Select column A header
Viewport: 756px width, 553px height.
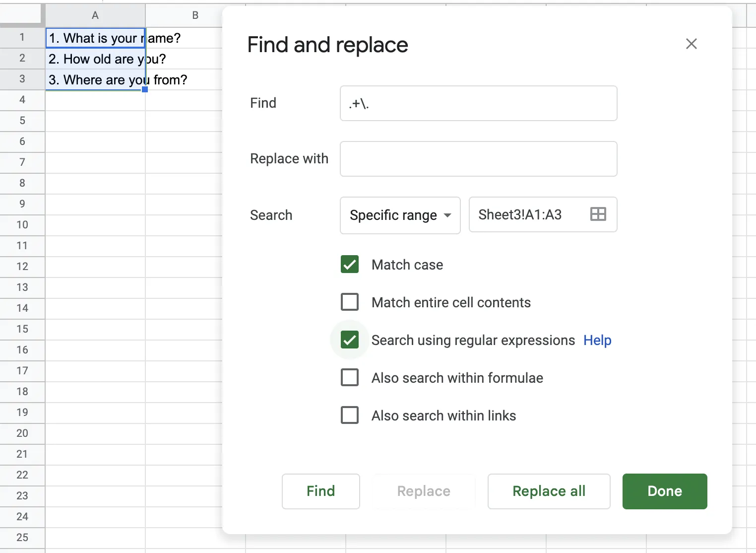tap(95, 15)
